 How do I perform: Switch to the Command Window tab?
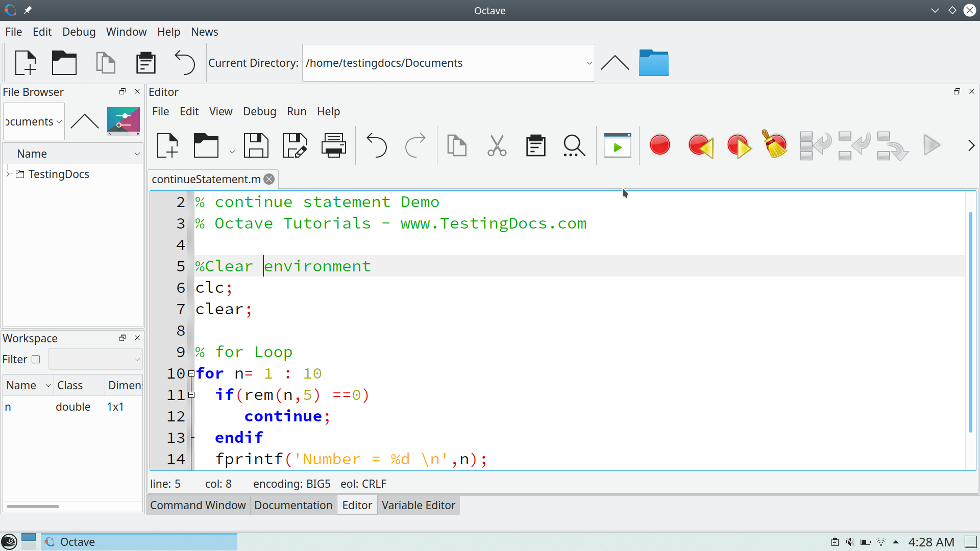tap(198, 505)
